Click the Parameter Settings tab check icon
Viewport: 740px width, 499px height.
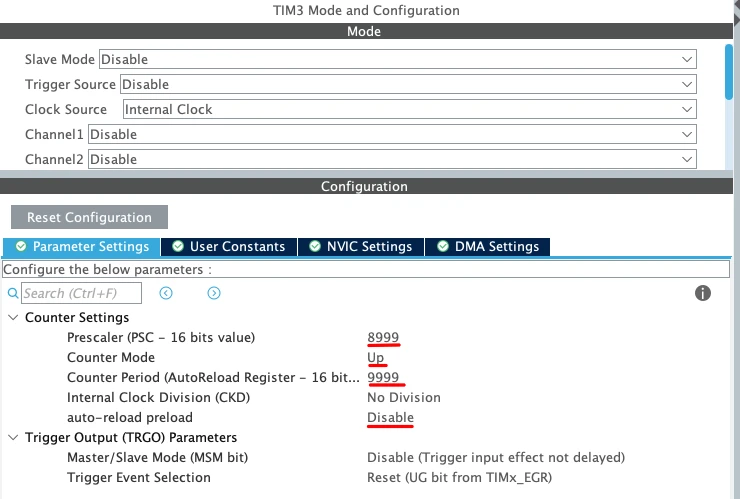tap(21, 246)
